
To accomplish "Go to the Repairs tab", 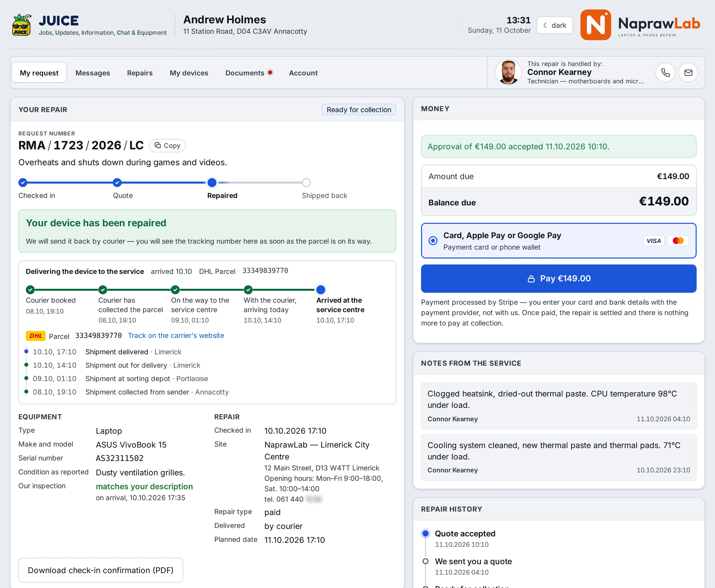I will tap(140, 73).
